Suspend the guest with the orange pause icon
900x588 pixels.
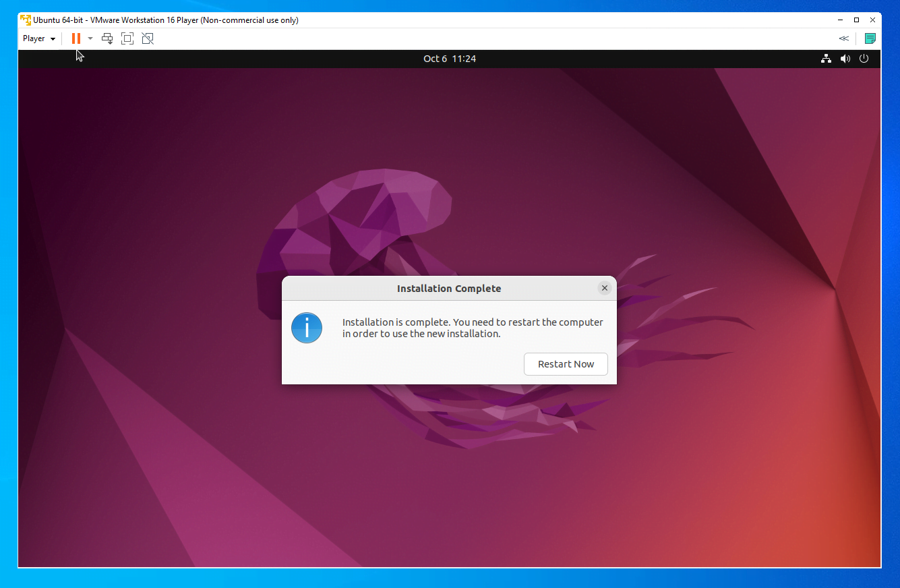pos(76,38)
